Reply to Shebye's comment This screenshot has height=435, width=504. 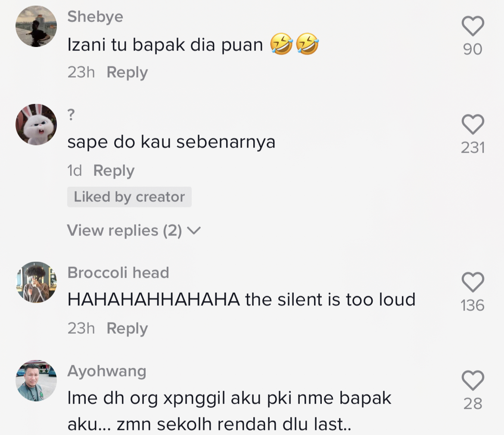tap(127, 72)
